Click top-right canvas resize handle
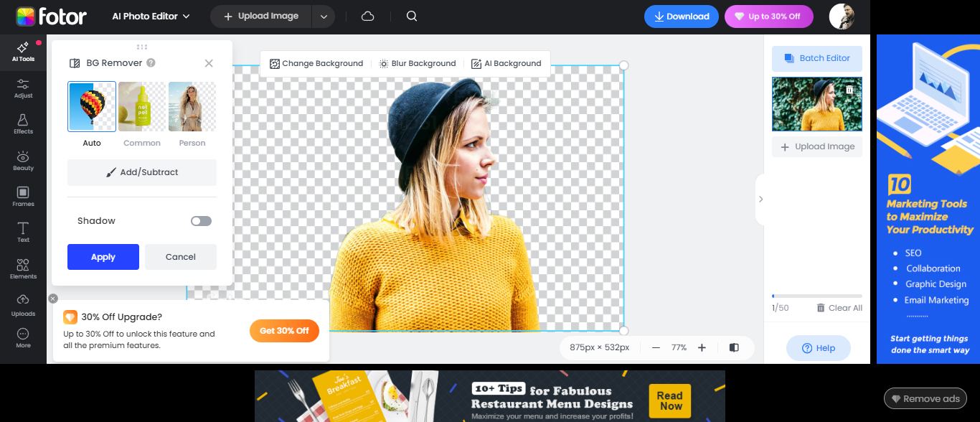 pos(623,65)
